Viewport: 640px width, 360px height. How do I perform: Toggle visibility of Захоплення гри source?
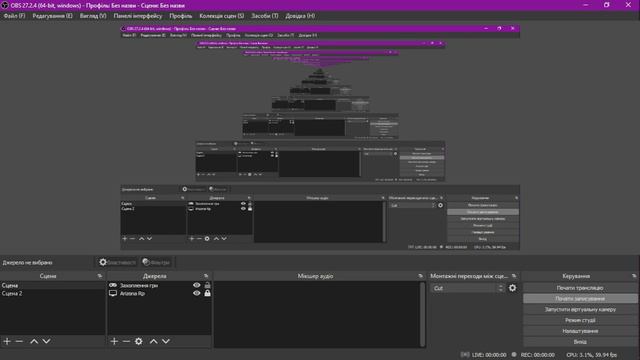197,285
